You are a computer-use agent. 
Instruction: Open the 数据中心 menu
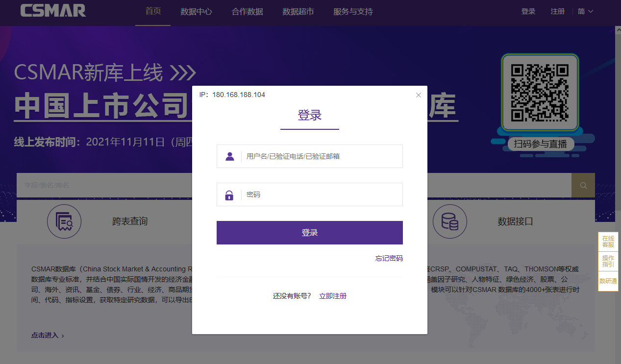[196, 11]
